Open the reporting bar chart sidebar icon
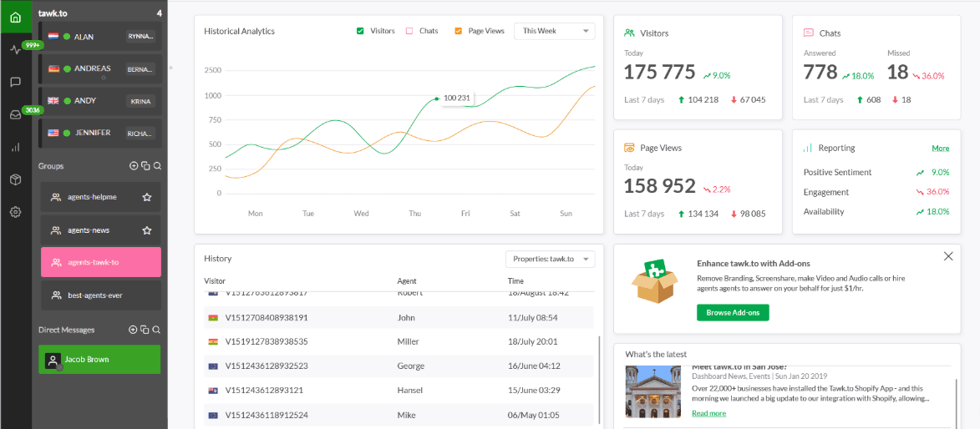 pyautogui.click(x=15, y=147)
